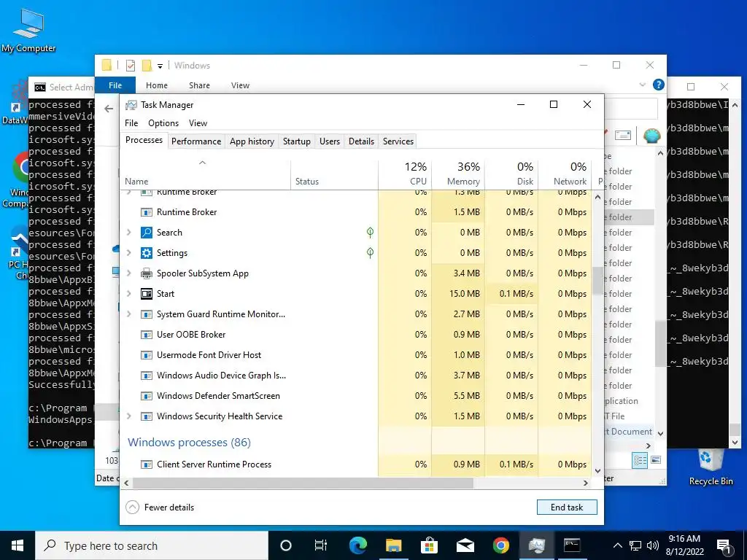
Task: Open Microsoft Store from the taskbar
Action: coord(429,545)
